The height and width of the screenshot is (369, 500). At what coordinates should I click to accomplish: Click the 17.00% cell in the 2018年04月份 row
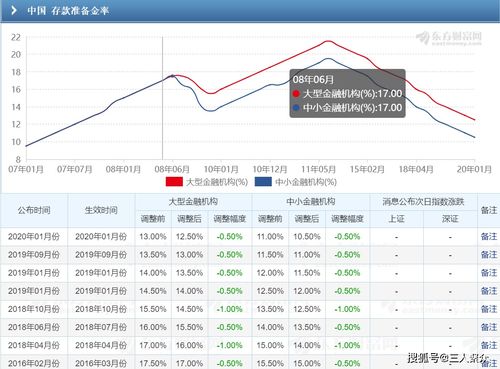(x=153, y=345)
